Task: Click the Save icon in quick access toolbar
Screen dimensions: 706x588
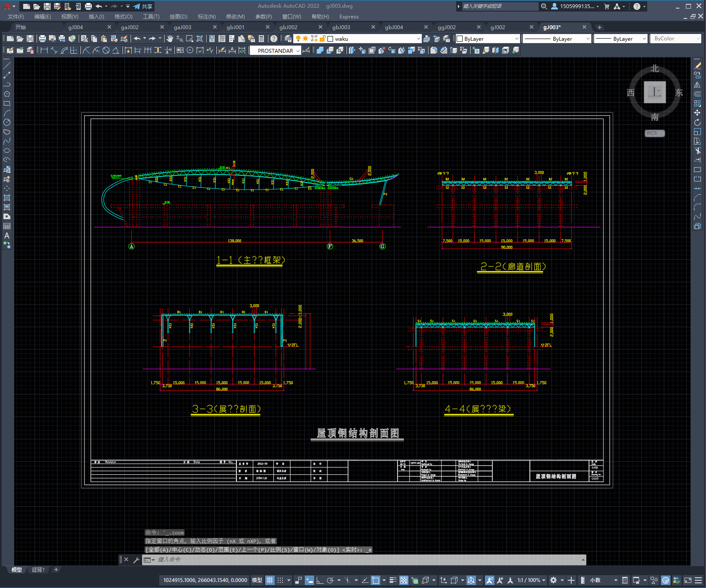Action: point(47,6)
